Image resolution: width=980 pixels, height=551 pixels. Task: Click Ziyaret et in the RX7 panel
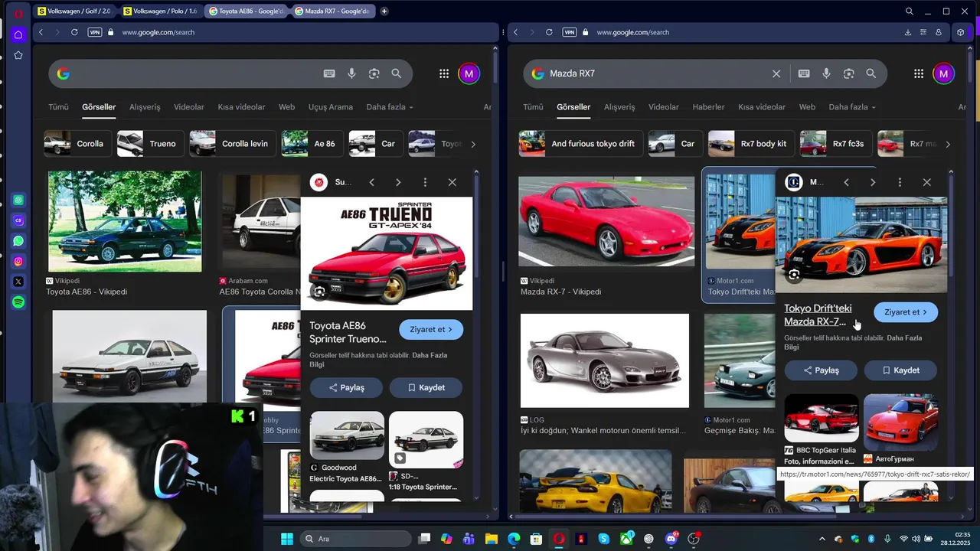906,312
